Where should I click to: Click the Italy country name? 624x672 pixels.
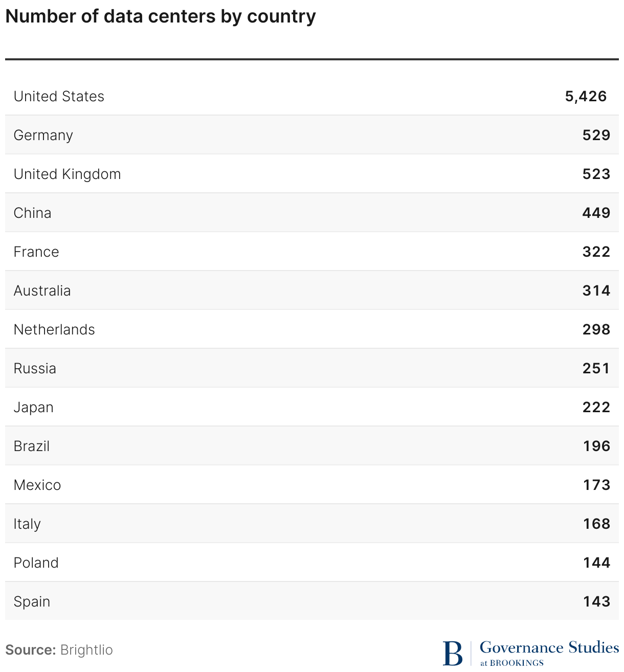click(x=27, y=524)
